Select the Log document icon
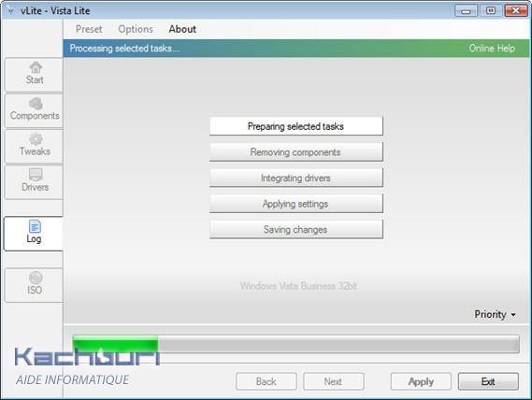The width and height of the screenshot is (532, 400). point(35,226)
